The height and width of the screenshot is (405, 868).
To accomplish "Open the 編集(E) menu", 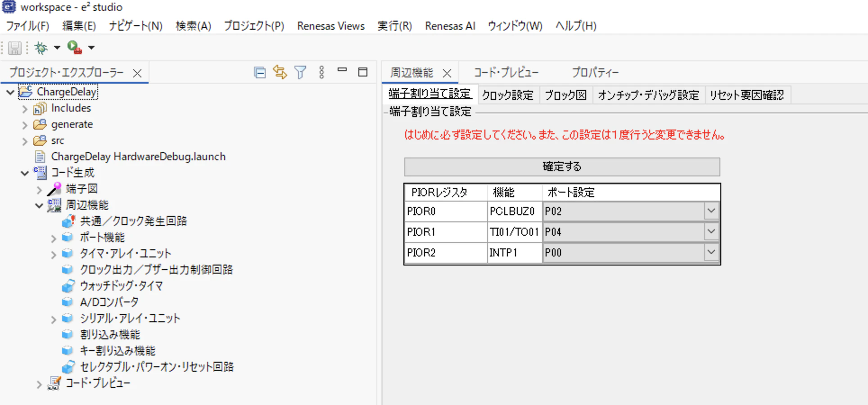I will point(79,26).
